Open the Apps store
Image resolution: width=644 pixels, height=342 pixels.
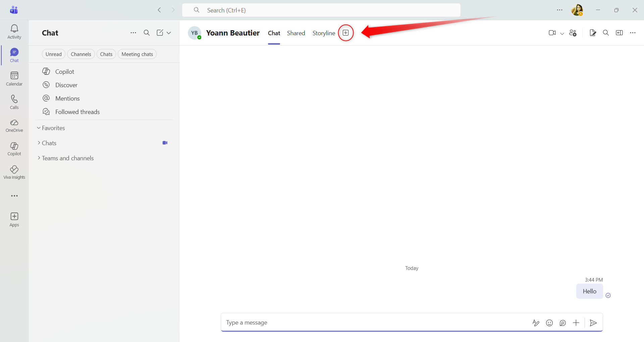coord(14,220)
